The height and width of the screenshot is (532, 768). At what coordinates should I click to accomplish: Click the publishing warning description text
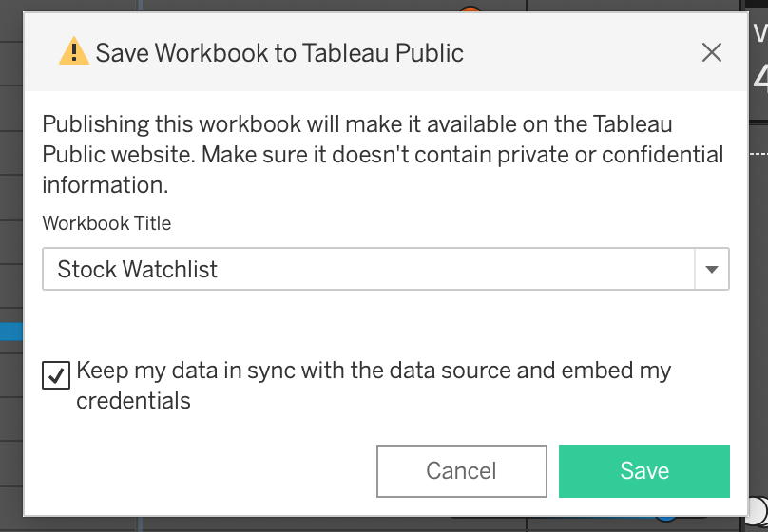382,155
